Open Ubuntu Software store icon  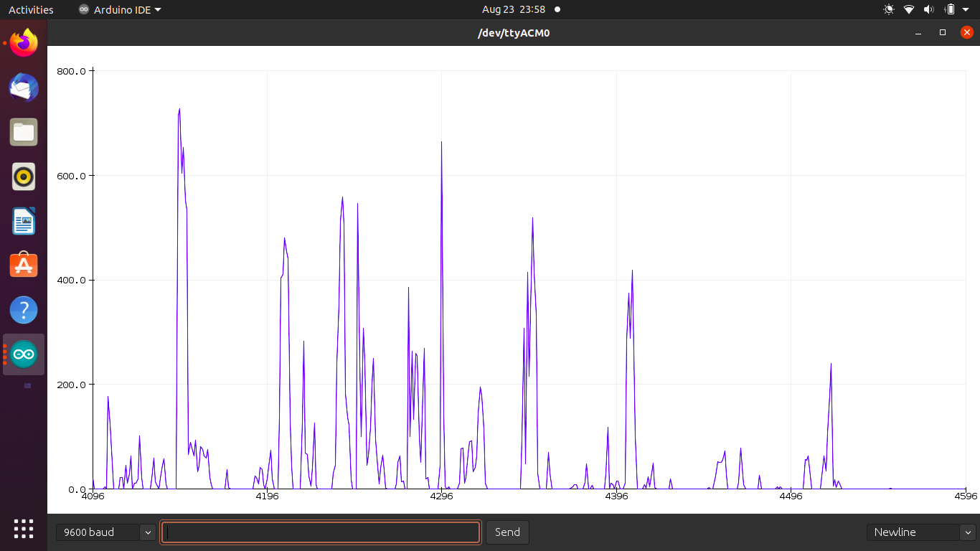[24, 265]
